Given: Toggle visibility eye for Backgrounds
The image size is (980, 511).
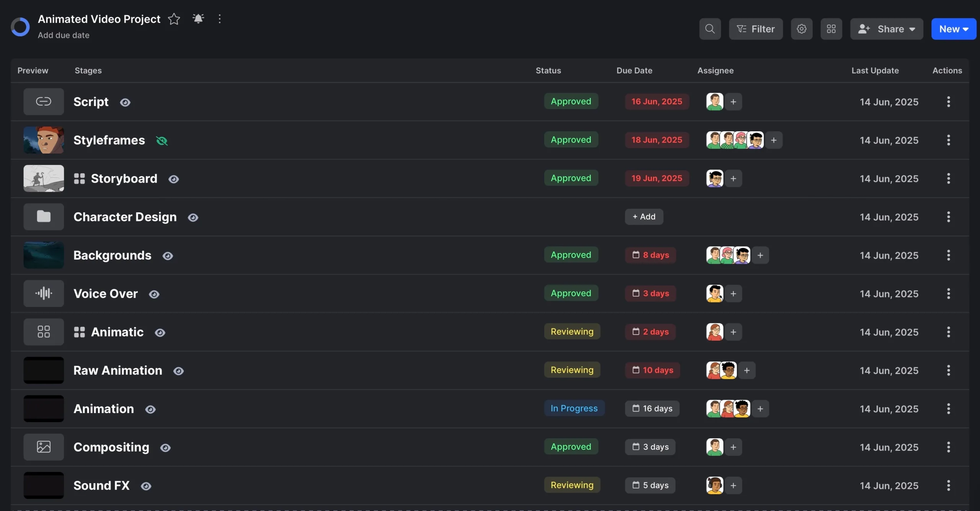Looking at the screenshot, I should [168, 256].
